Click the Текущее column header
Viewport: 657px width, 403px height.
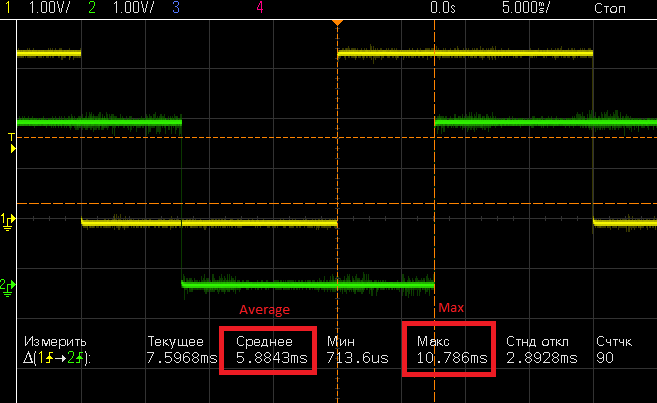(176, 341)
